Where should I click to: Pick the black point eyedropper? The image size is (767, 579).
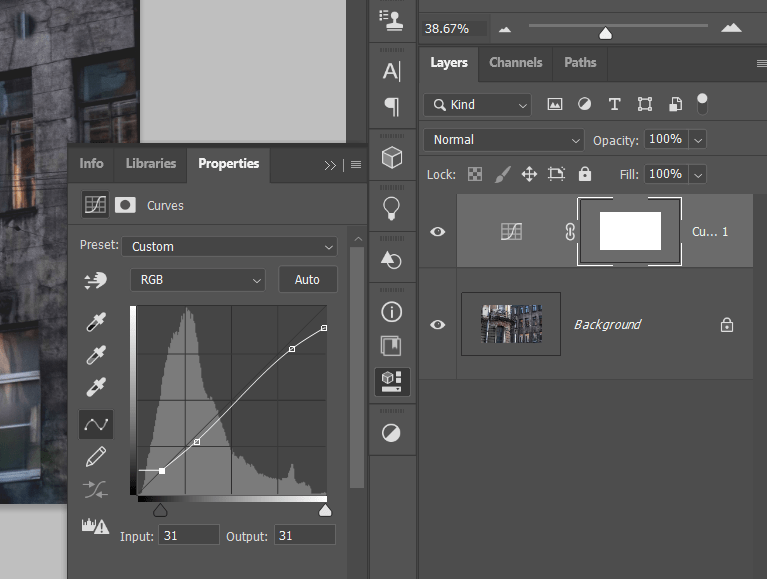pos(96,322)
